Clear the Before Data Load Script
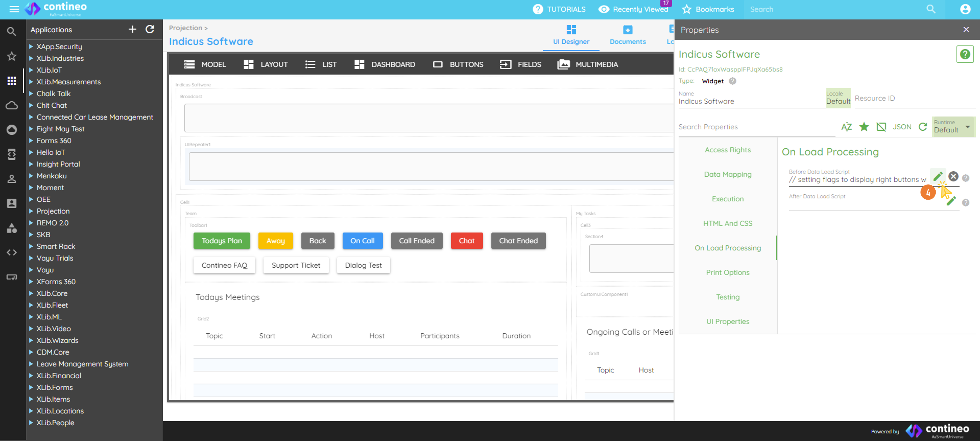Viewport: 980px width, 441px height. [x=953, y=177]
